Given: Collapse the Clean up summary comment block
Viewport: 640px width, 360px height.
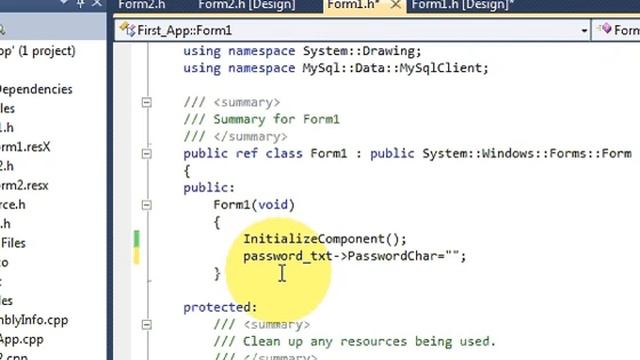Looking at the screenshot, I should [x=147, y=324].
